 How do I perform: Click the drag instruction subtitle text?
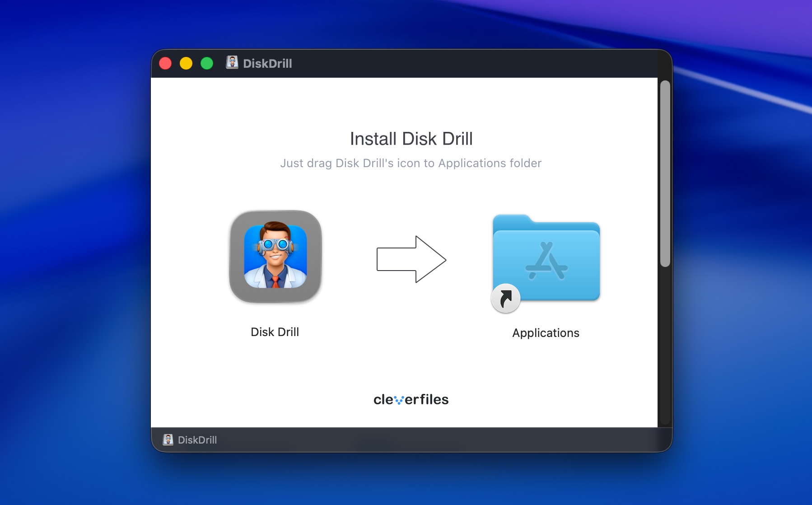point(411,164)
